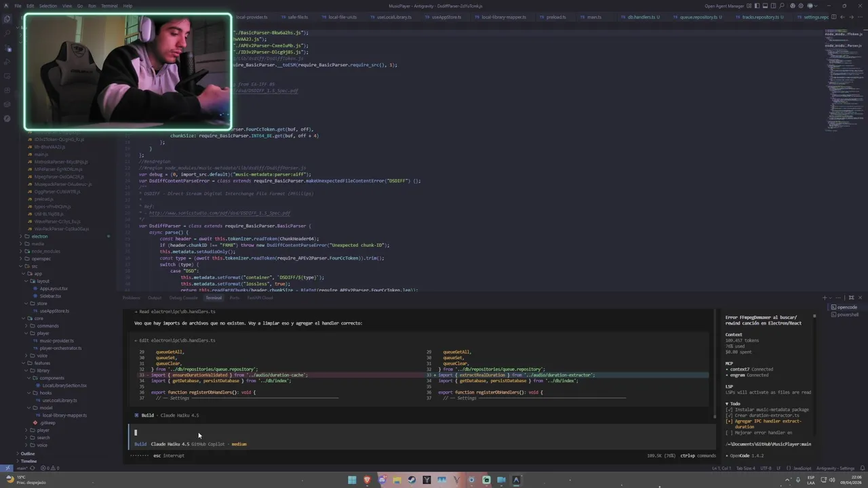
Task: Open LocalLibrarySection.tsx file in explorer
Action: click(64, 385)
